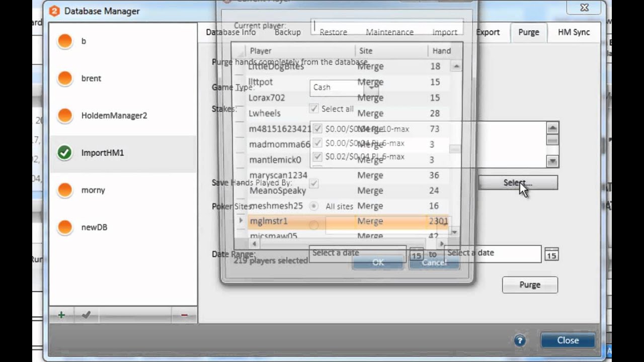Viewport: 644px width, 362px height.
Task: Toggle the Save Hands Played By checkbox
Action: click(x=314, y=184)
